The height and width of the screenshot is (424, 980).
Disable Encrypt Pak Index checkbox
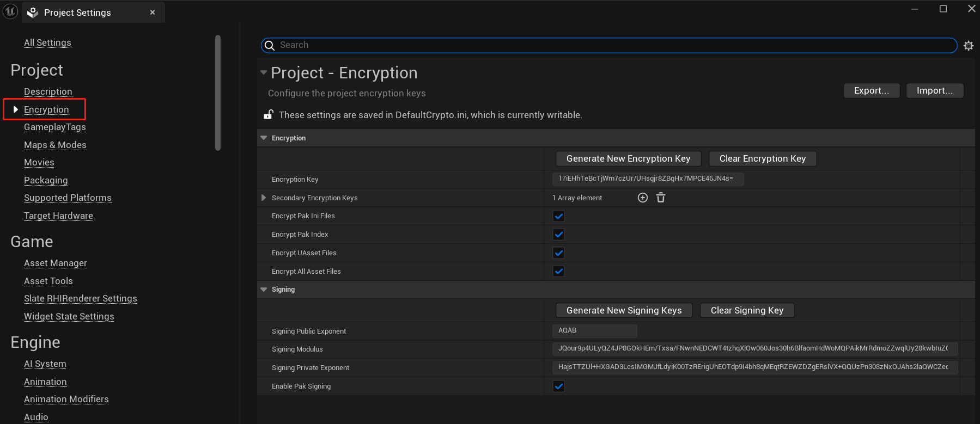coord(558,235)
